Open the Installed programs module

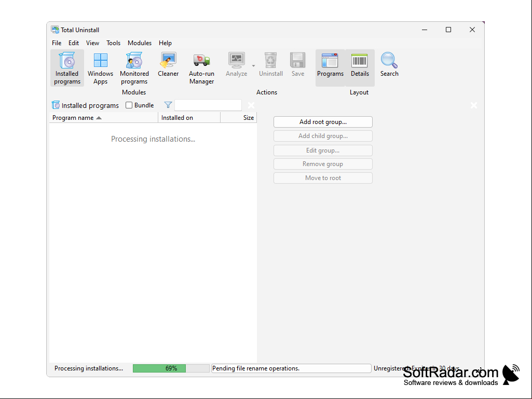[x=67, y=68]
